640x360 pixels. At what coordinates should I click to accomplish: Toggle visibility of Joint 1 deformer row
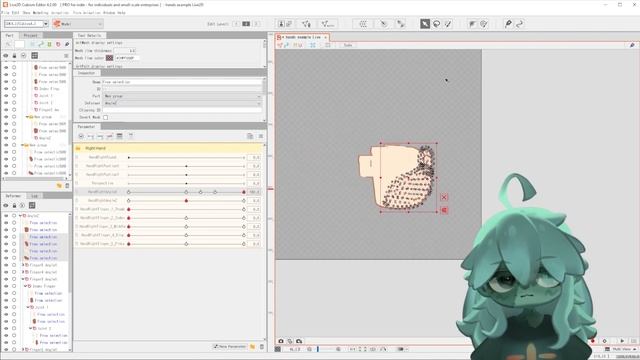tap(6, 307)
